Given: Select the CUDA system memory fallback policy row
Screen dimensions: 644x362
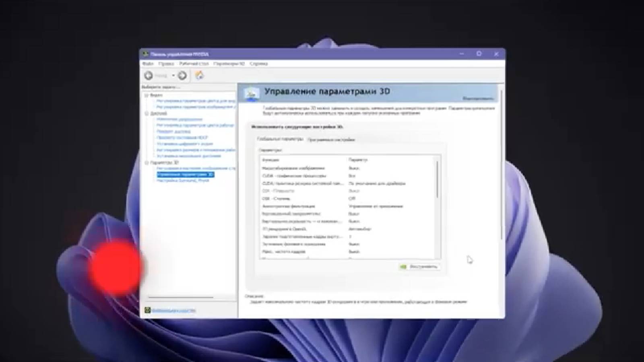Looking at the screenshot, I should click(x=348, y=183).
